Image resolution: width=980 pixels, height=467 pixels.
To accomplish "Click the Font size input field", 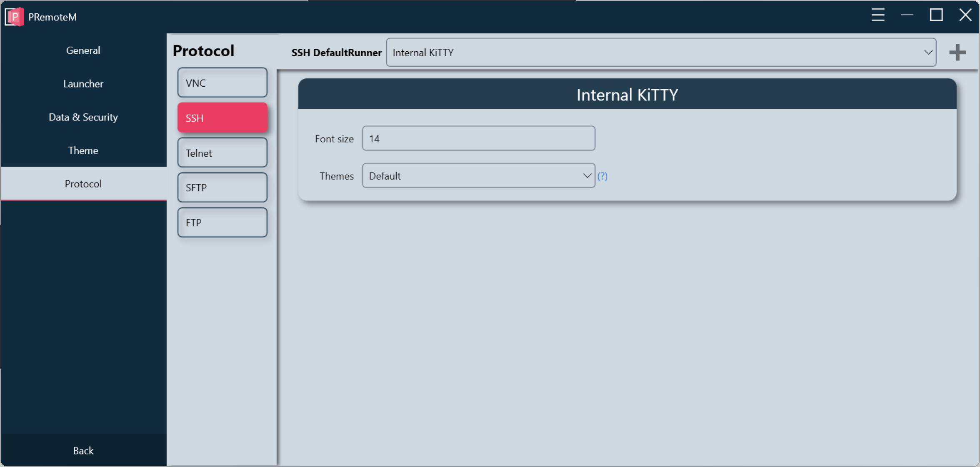I will (x=478, y=138).
